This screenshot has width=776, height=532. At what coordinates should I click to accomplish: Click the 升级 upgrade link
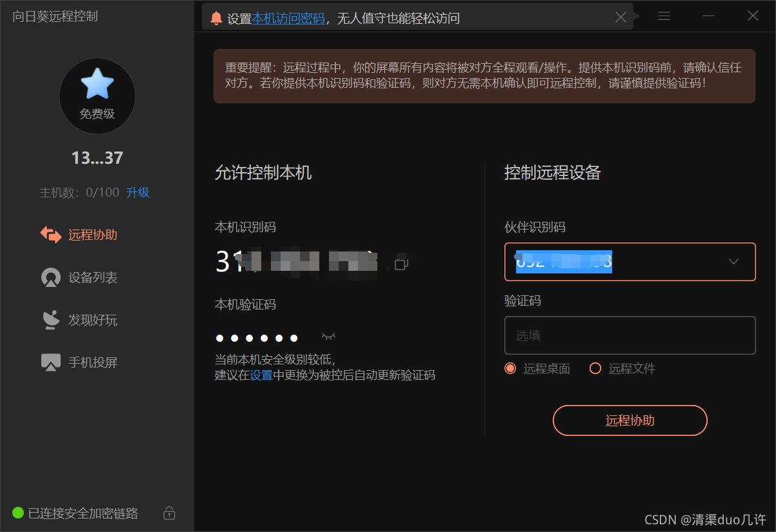(138, 192)
